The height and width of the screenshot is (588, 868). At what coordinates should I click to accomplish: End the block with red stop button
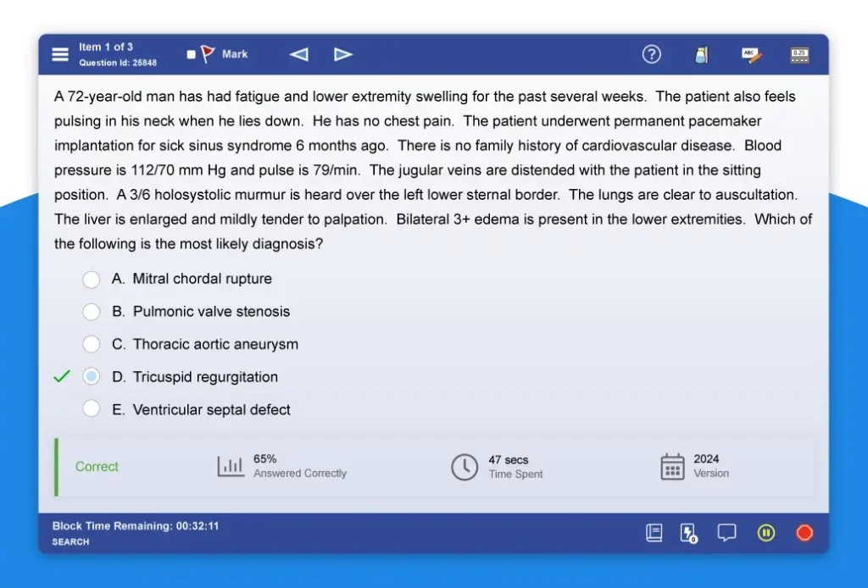coord(804,533)
